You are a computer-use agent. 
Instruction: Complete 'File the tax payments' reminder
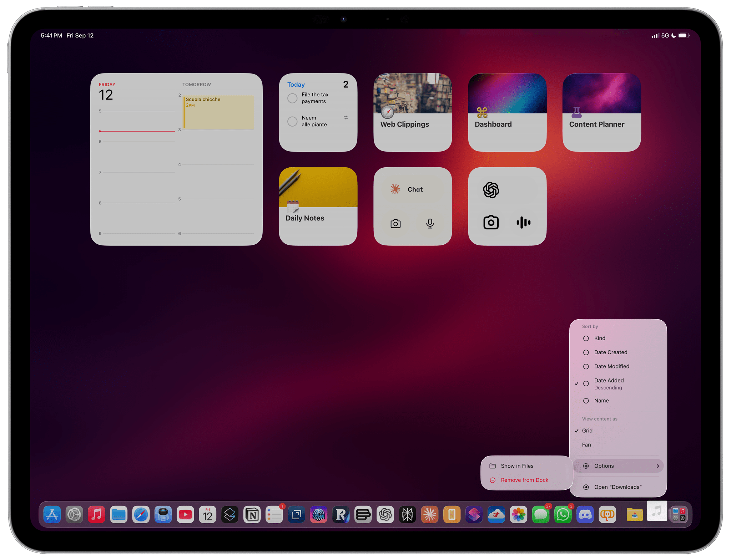[x=292, y=98]
